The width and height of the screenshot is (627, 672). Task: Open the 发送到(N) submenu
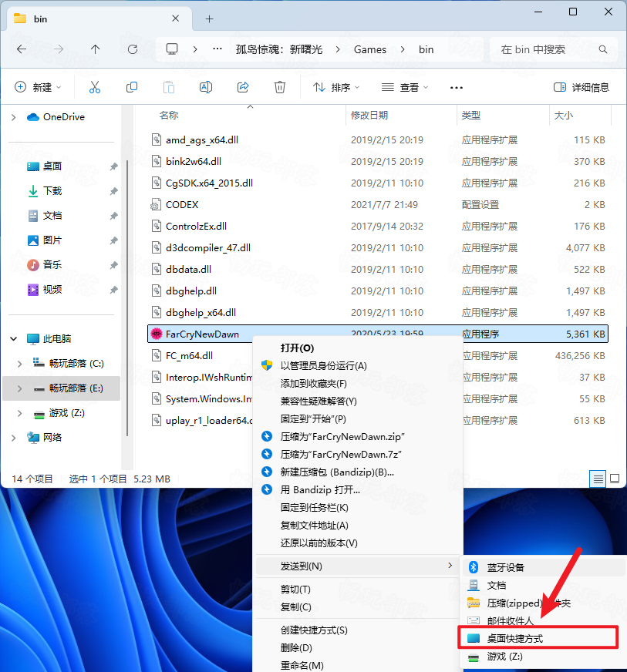click(x=358, y=566)
